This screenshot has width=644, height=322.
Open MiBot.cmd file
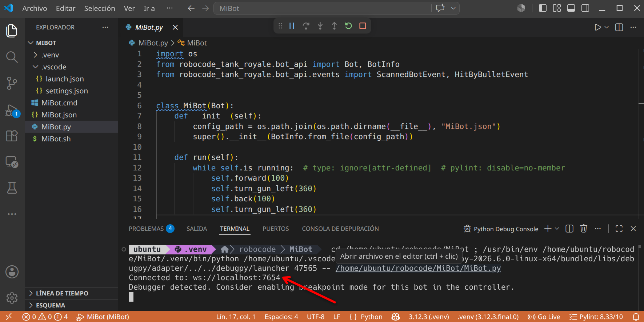(71, 103)
